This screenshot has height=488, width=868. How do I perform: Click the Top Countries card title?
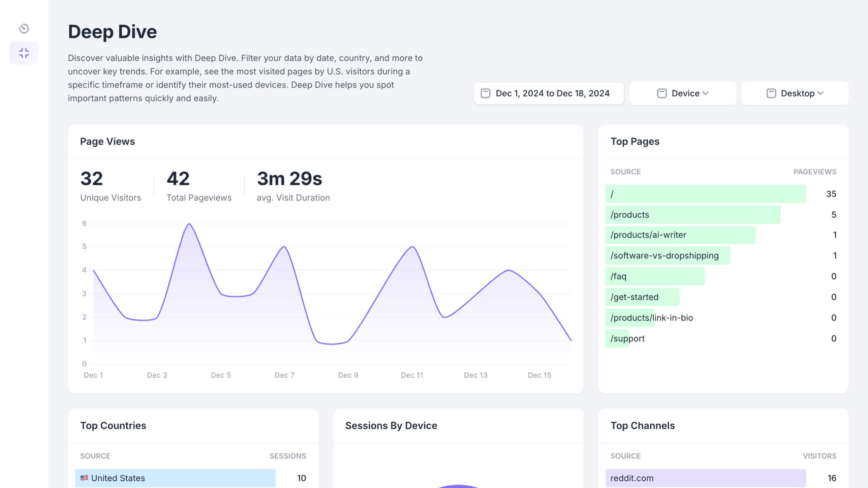tap(113, 426)
